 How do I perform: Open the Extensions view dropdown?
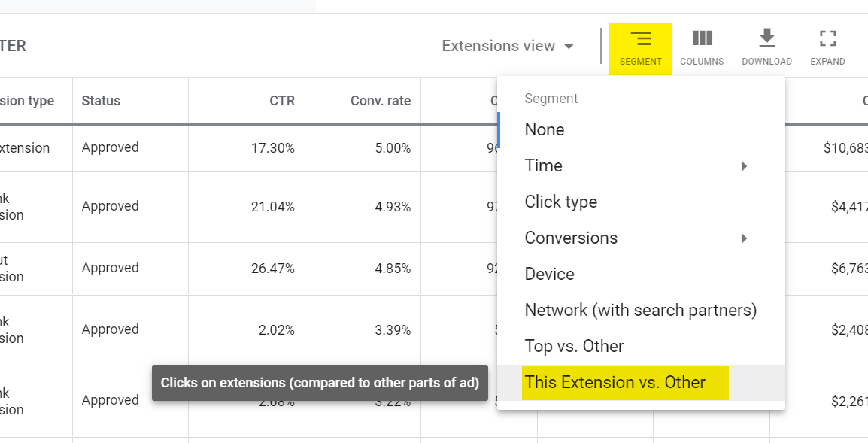tap(508, 46)
